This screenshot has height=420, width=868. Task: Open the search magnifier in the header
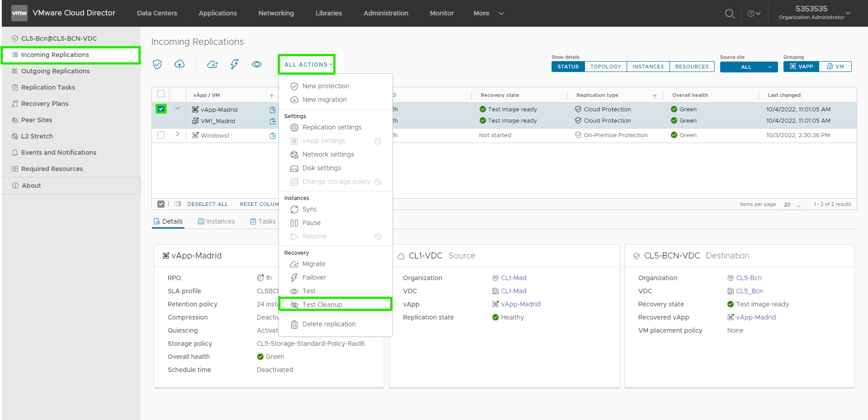[x=730, y=14]
